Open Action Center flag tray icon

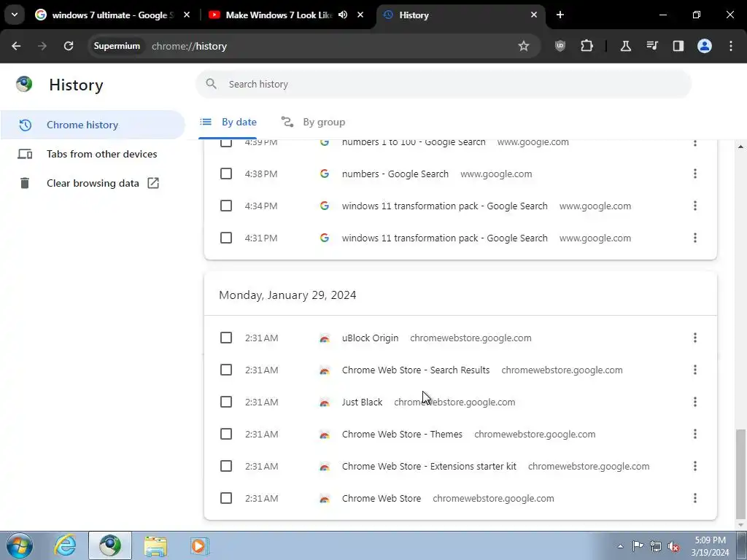pos(638,546)
